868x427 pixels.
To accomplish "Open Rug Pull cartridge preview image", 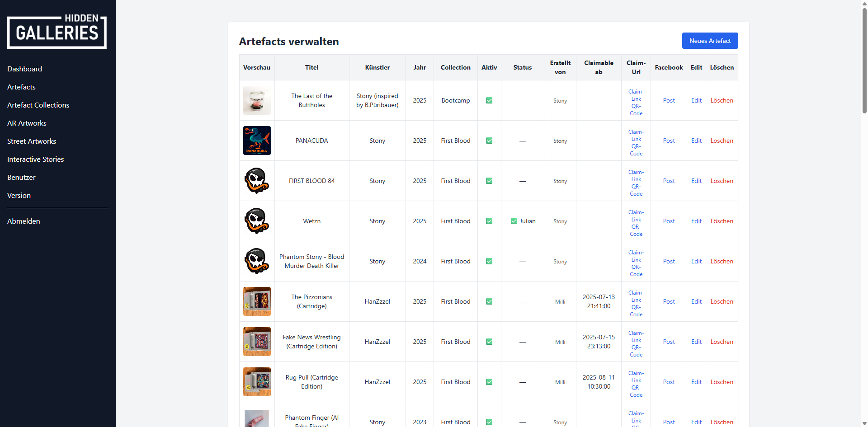I will pyautogui.click(x=257, y=382).
